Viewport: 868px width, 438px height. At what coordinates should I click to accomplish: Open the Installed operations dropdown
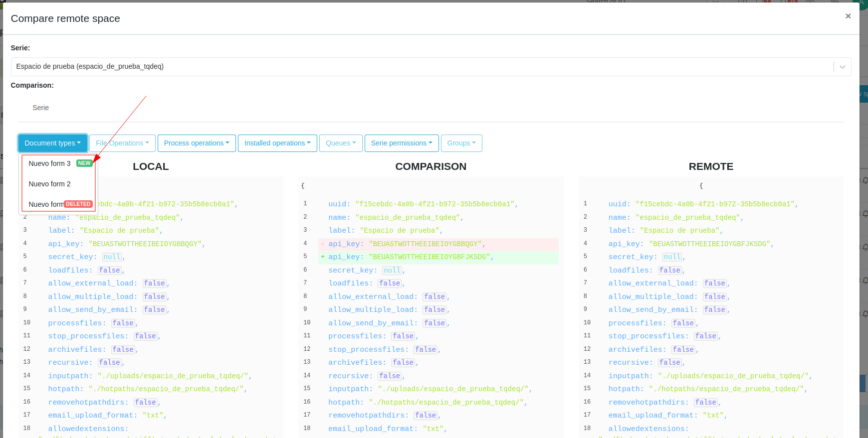pyautogui.click(x=277, y=143)
